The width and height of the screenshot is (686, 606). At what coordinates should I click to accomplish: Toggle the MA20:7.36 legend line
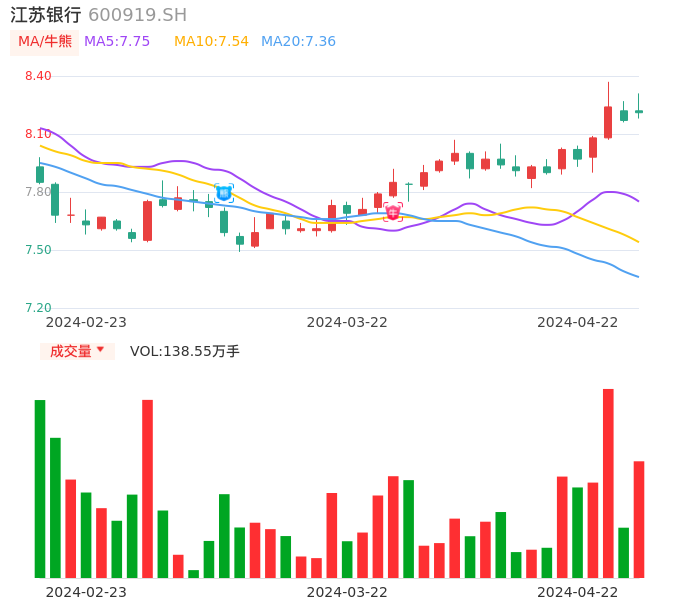298,42
